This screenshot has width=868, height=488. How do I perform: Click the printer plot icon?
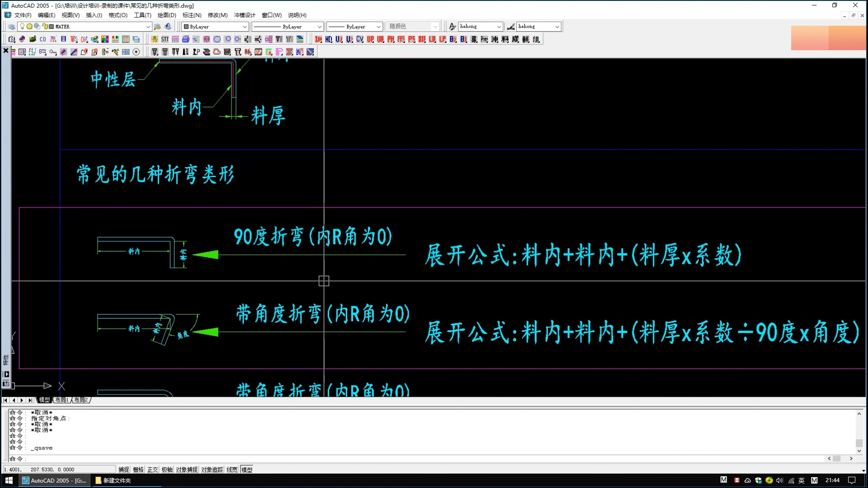pyautogui.click(x=185, y=39)
